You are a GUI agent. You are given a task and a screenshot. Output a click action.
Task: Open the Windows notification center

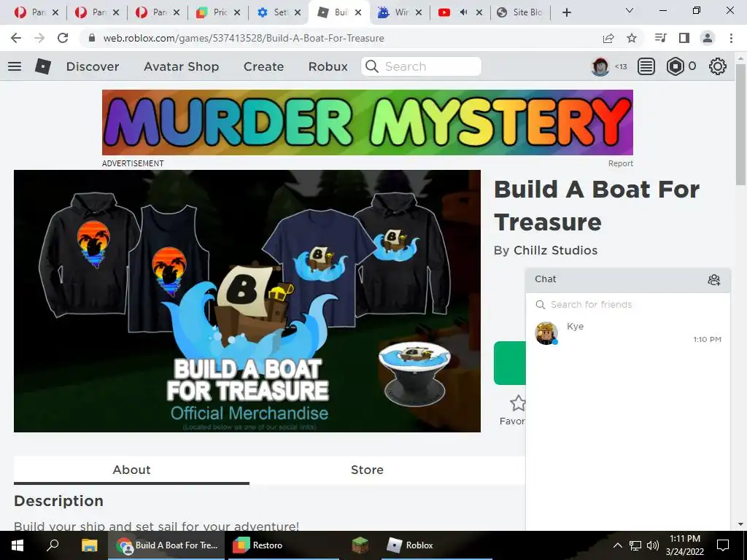723,545
